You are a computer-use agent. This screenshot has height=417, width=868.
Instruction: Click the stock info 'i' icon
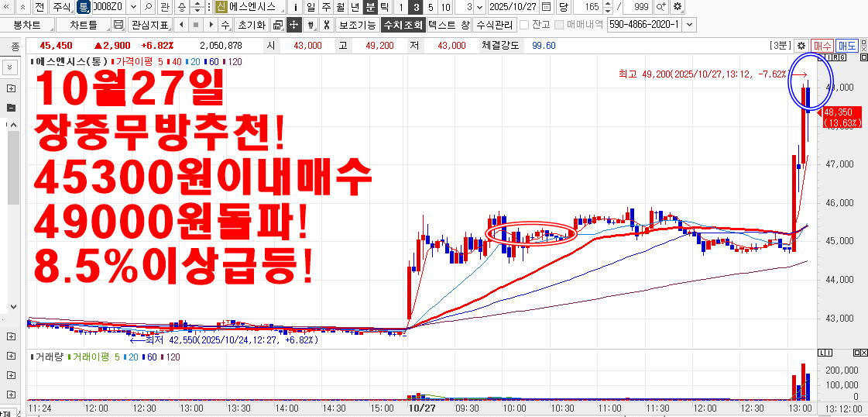coord(296,7)
